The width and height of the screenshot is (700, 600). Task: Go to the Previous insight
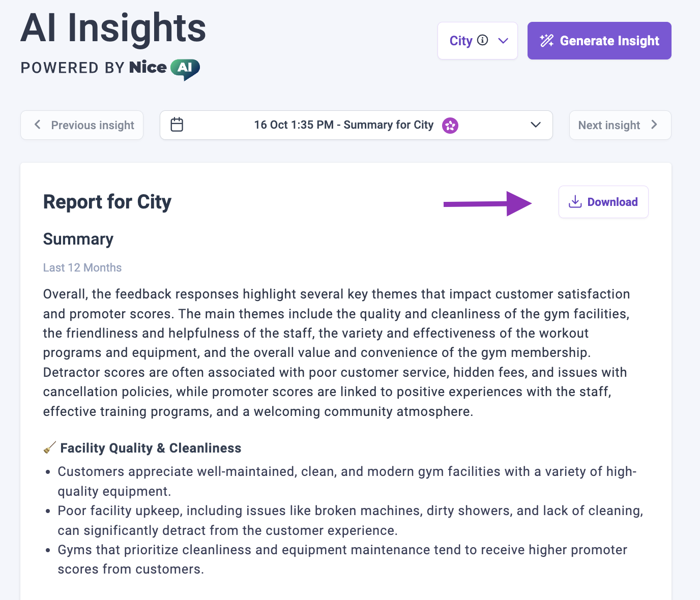[82, 125]
